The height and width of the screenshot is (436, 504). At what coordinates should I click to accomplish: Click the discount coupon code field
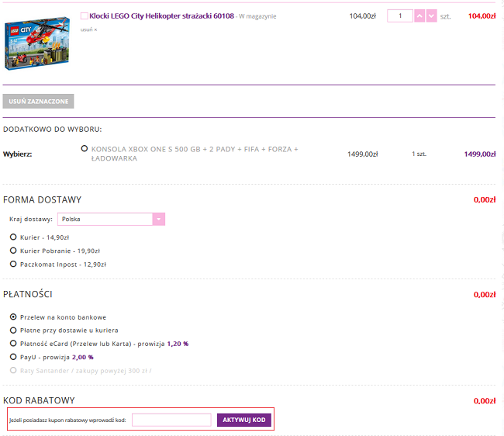tap(171, 420)
